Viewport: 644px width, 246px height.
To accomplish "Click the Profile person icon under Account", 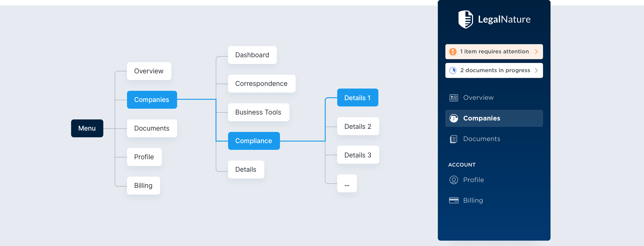I will 454,180.
